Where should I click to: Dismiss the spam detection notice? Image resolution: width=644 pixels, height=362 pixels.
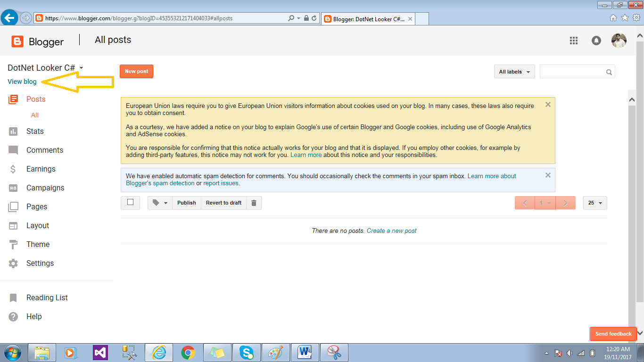coord(548,175)
